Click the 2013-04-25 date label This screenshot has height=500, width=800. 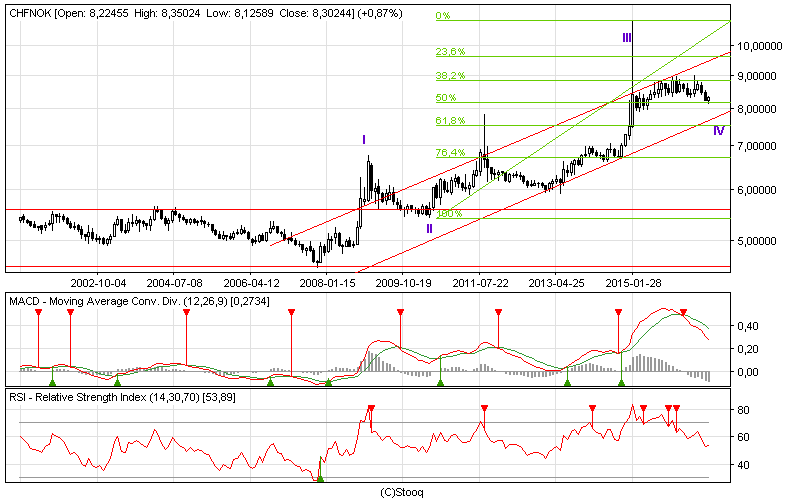point(557,283)
